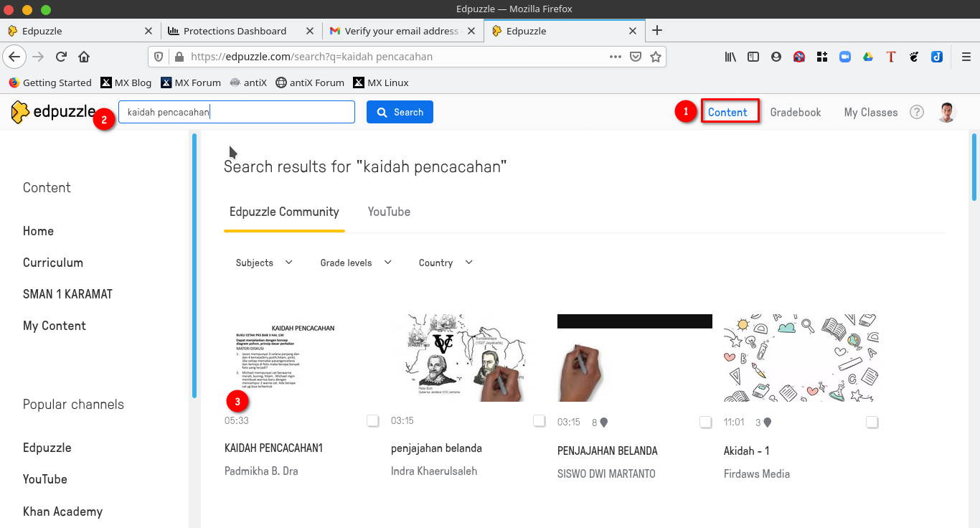The width and height of the screenshot is (980, 528).
Task: Open SMAN 1 KARAMAT in sidebar
Action: pyautogui.click(x=67, y=294)
